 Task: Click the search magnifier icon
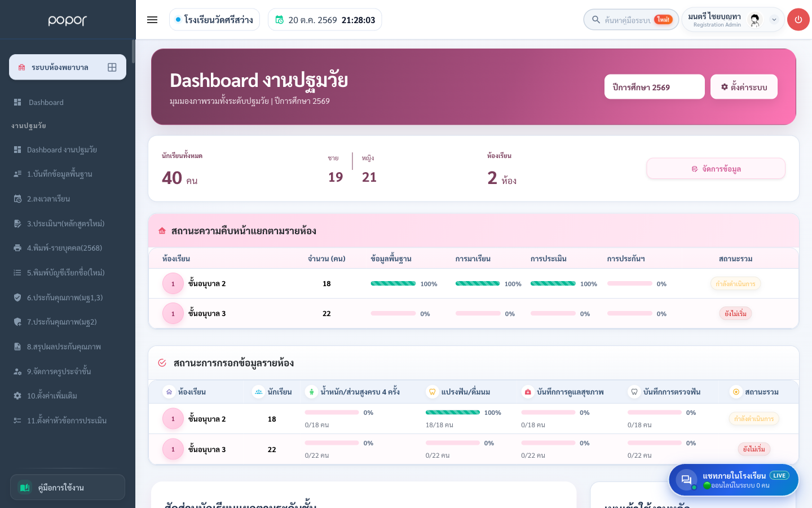click(x=595, y=20)
